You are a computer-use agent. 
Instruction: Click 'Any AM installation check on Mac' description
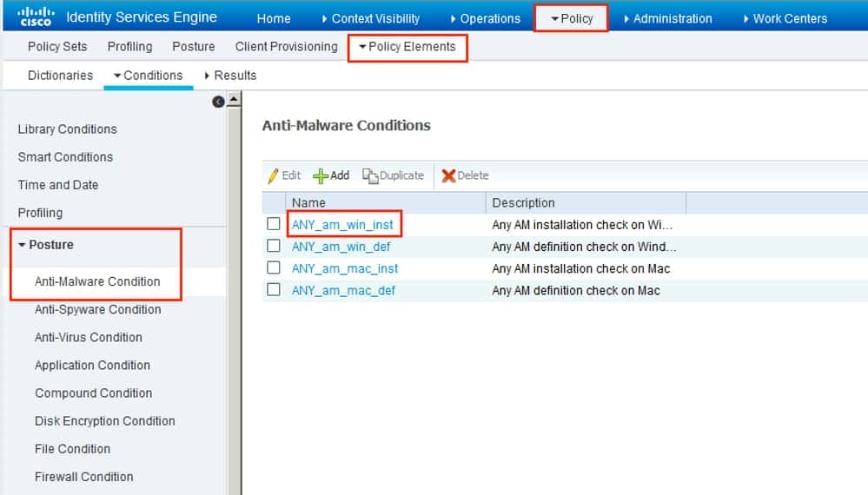[x=580, y=269]
